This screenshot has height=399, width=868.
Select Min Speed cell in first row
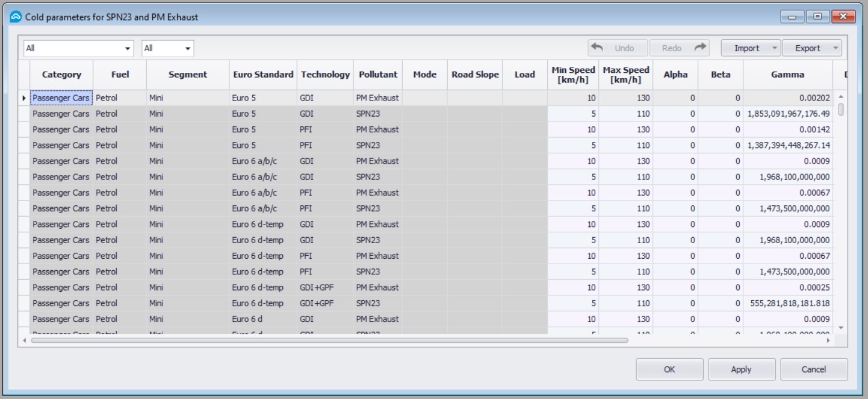point(572,98)
